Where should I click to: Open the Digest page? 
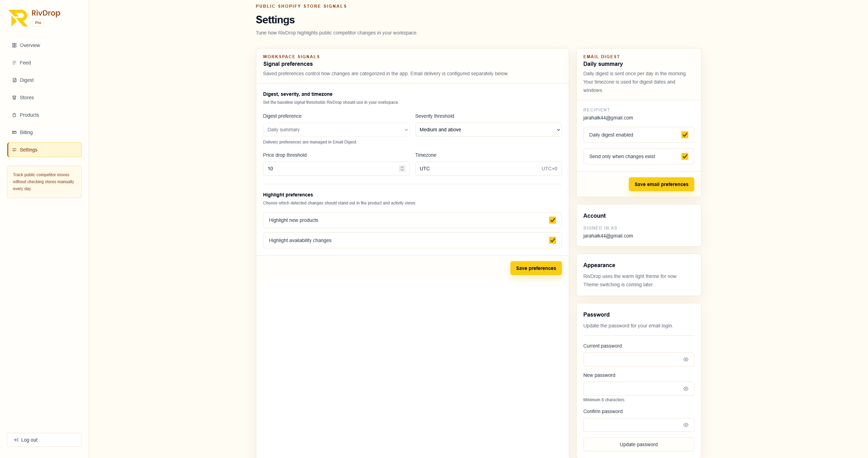pyautogui.click(x=44, y=80)
